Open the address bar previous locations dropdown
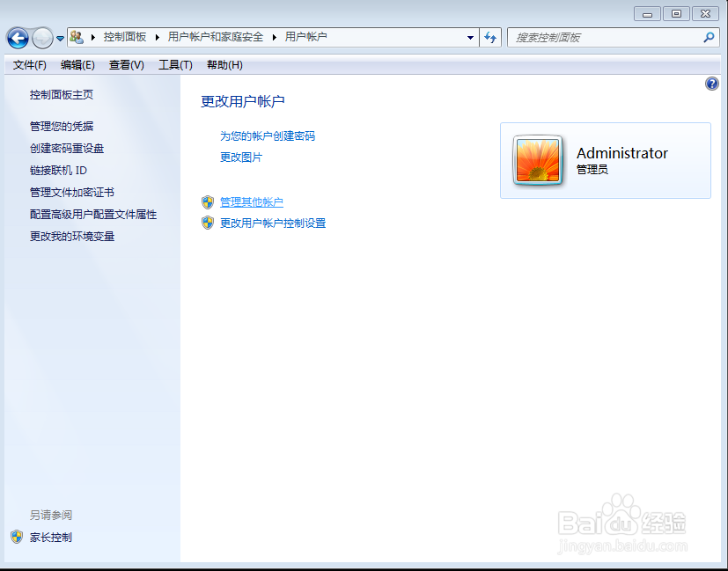 tap(470, 38)
